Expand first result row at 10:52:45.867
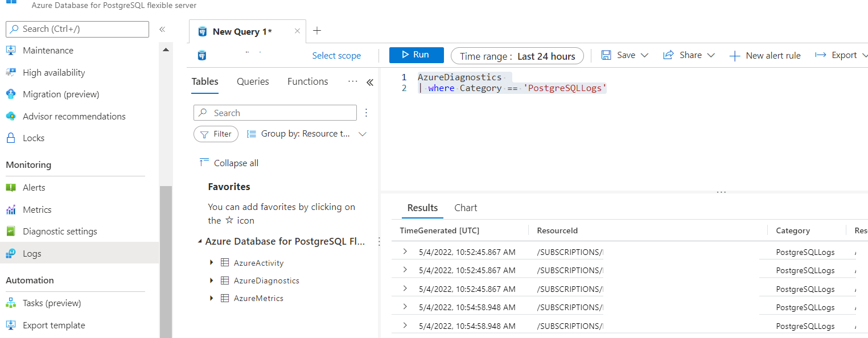 405,252
